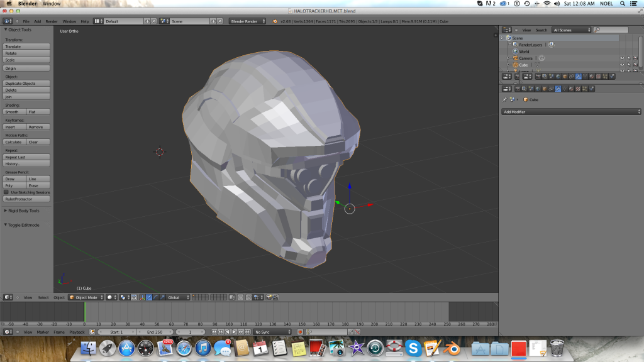Open the No Sync playback dropdown
The image size is (644, 362).
(272, 332)
